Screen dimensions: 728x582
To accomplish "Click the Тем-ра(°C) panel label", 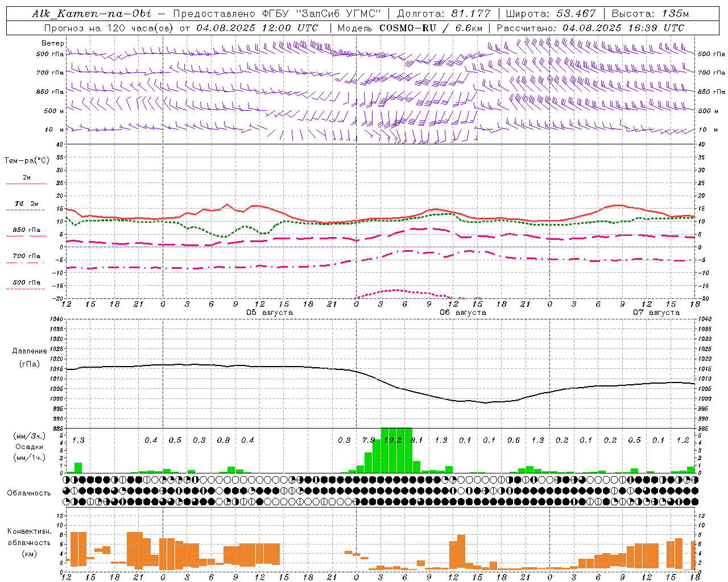I will [27, 161].
